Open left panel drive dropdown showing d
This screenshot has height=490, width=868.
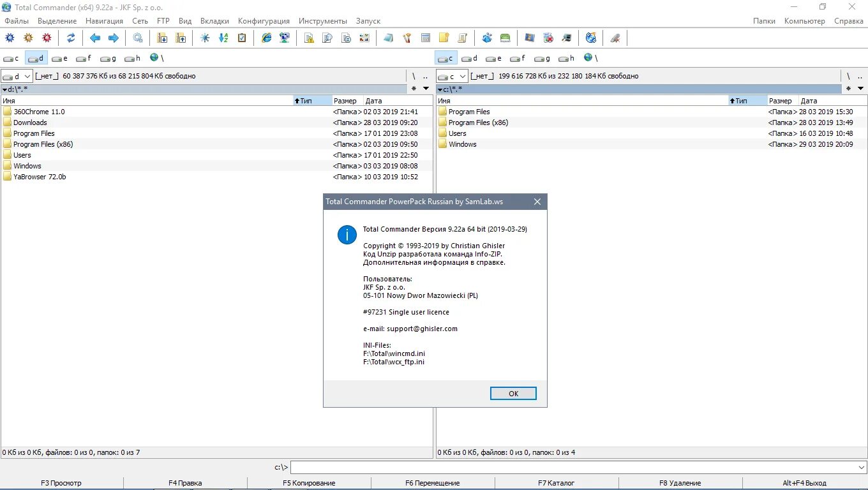pyautogui.click(x=17, y=76)
